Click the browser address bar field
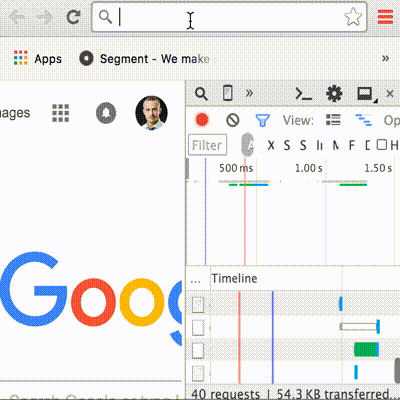Viewport: 400px width, 400px height. tap(229, 17)
